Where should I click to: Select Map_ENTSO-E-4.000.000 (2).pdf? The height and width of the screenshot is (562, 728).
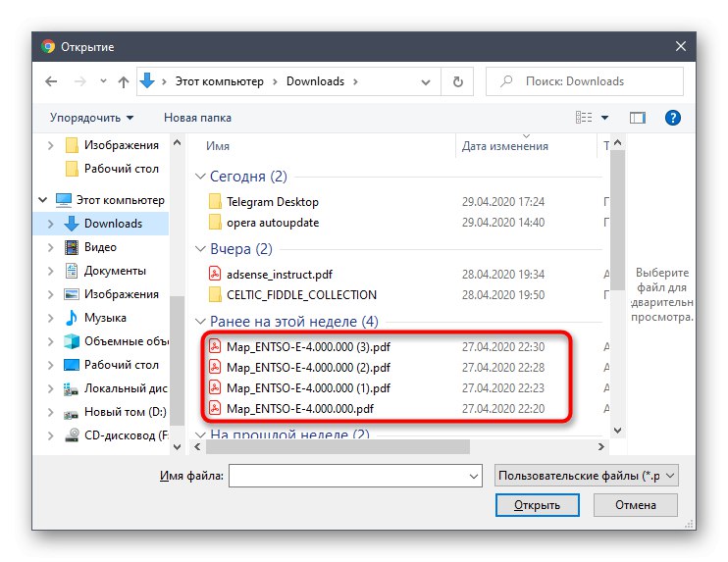308,368
